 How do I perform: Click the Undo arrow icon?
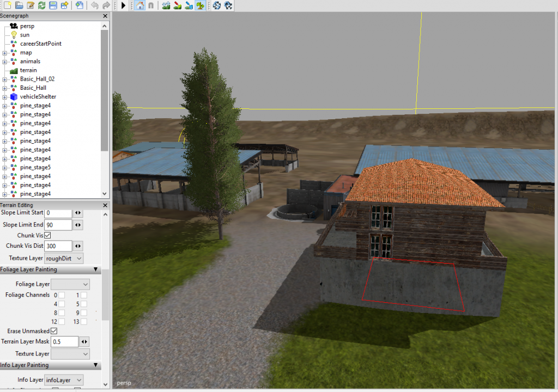click(94, 5)
